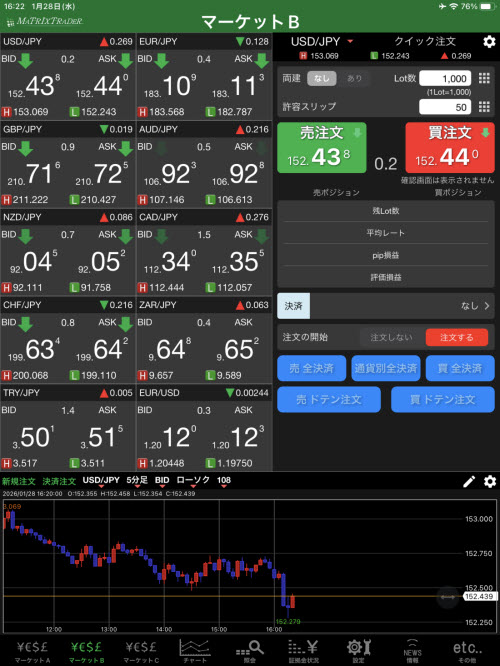
Task: Tap current price label 152.439 on chart
Action: [479, 597]
